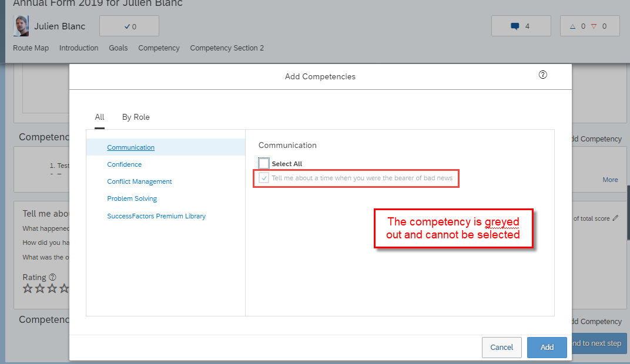Click the third rating star
Screen dimensions: 630x364
click(52, 288)
